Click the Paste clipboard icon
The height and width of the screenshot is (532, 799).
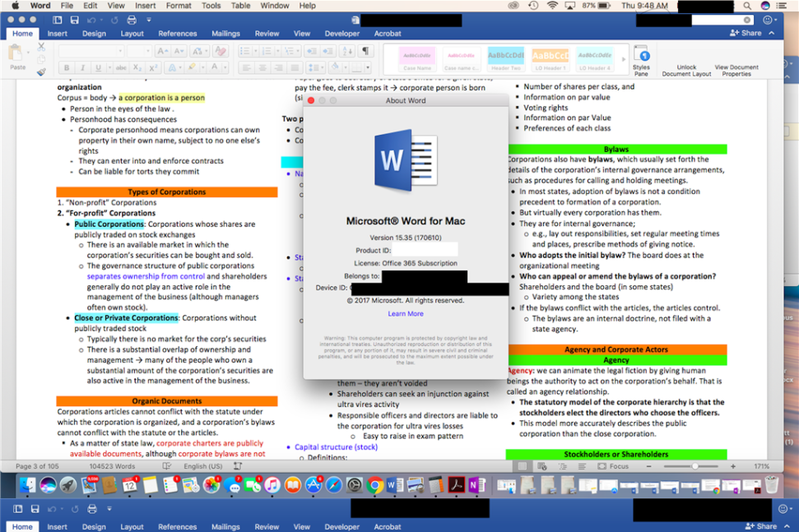coord(16,53)
